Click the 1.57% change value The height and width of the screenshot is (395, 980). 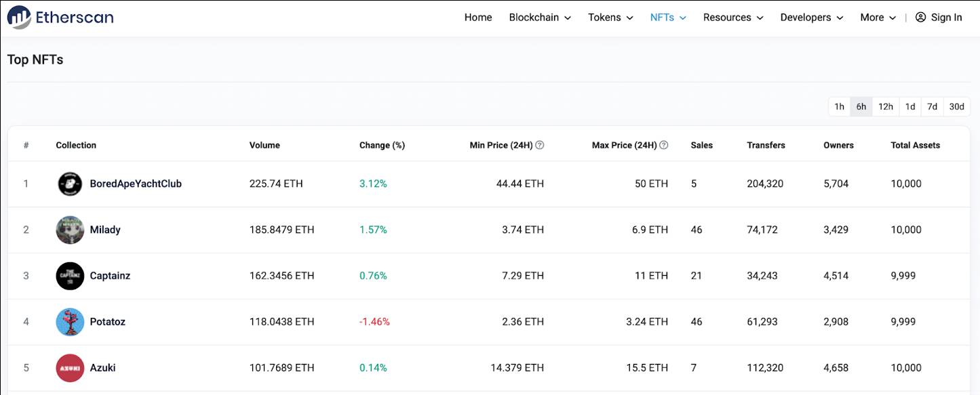pyautogui.click(x=373, y=230)
